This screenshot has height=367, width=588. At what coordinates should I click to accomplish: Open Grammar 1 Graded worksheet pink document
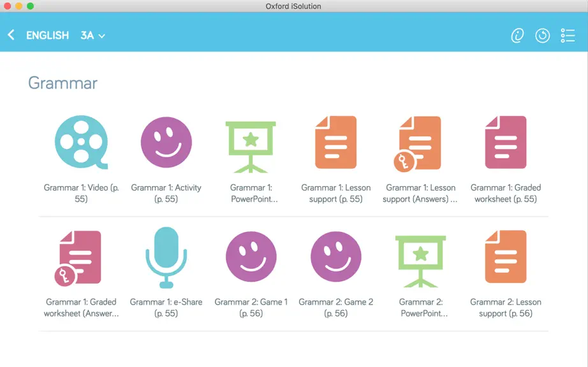click(506, 142)
